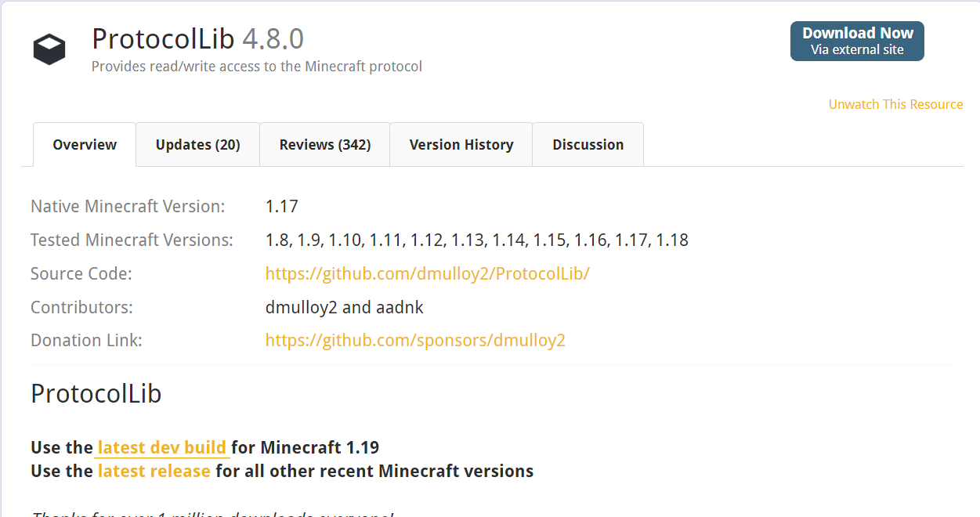
Task: Click the Download Now button
Action: click(x=856, y=33)
